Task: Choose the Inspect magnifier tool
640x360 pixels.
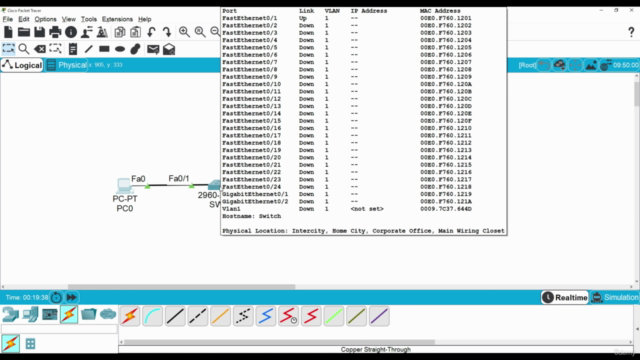Action: pyautogui.click(x=24, y=49)
